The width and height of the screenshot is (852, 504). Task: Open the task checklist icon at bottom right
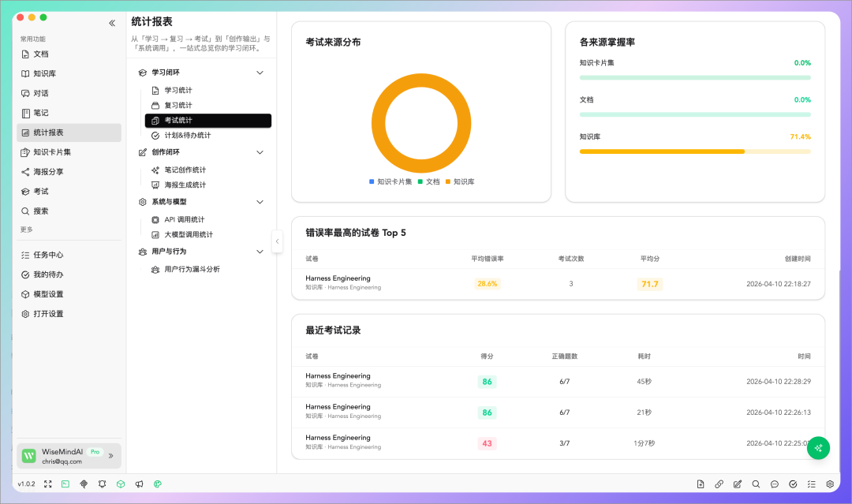(811, 484)
